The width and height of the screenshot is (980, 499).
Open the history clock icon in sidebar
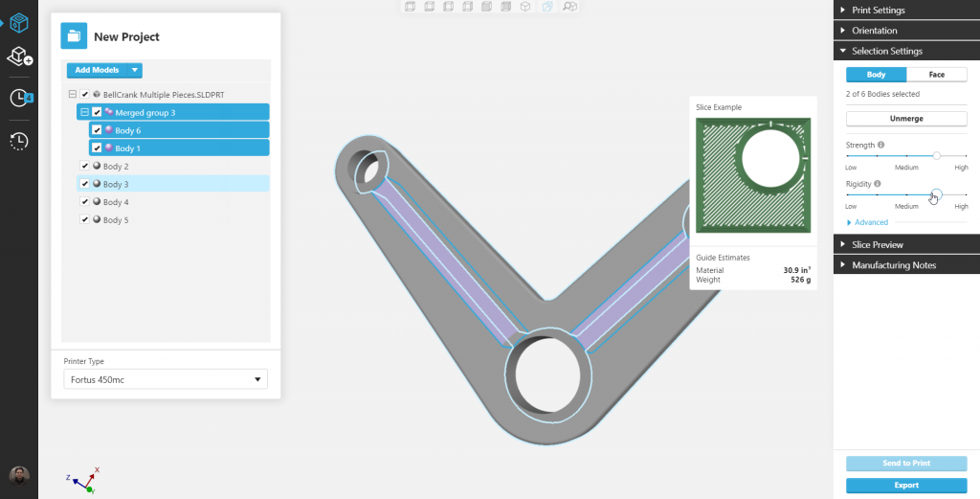tap(19, 142)
